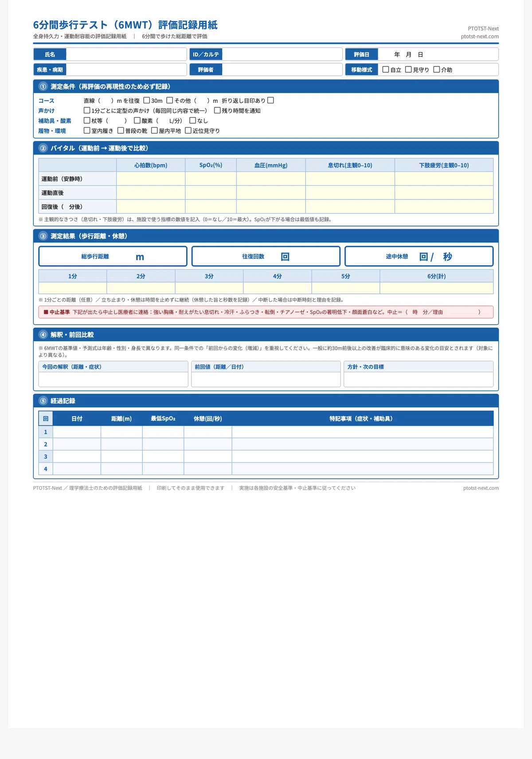Tick the 30m course checkbox
Screen dimensions: 532x759
[147, 101]
